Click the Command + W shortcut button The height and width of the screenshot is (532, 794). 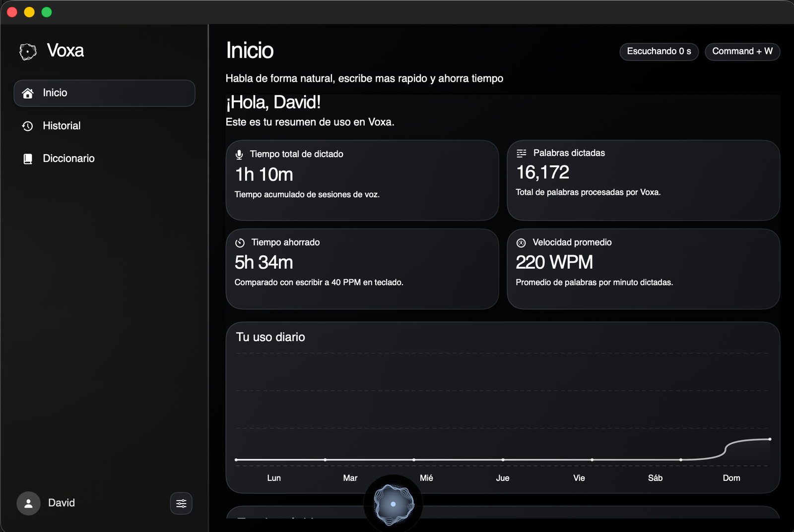[x=742, y=52]
